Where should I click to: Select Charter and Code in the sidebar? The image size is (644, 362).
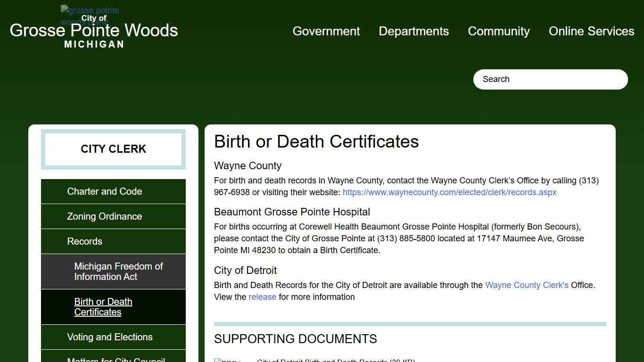click(x=105, y=191)
